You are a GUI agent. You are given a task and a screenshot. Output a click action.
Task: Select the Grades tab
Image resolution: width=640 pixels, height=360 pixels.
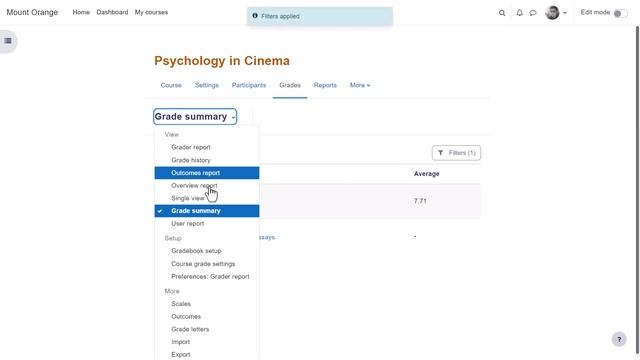pos(290,85)
